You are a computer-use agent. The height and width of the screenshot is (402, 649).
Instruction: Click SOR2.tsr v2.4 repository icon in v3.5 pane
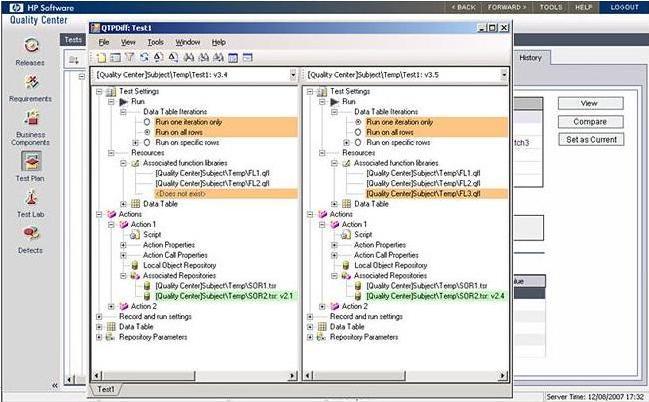358,296
